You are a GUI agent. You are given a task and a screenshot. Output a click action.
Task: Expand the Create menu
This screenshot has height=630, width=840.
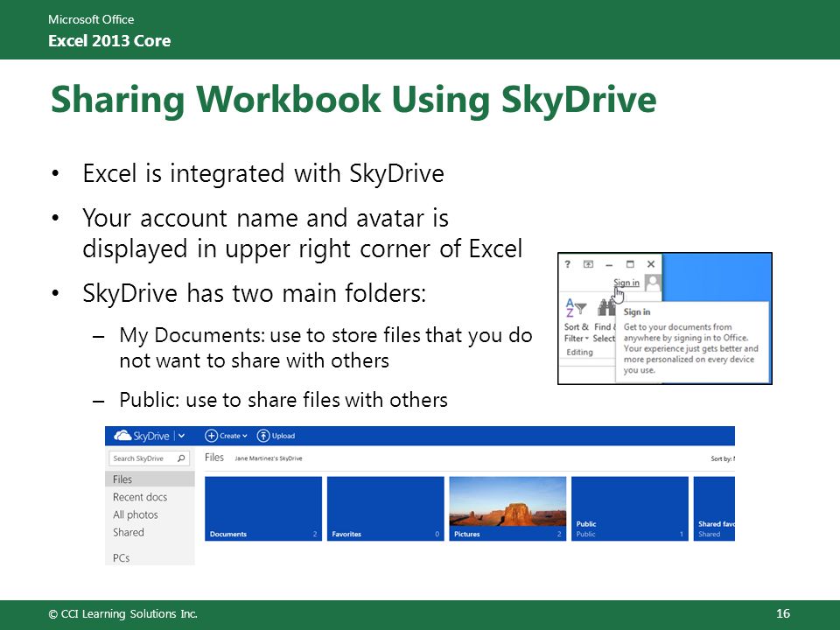[244, 436]
